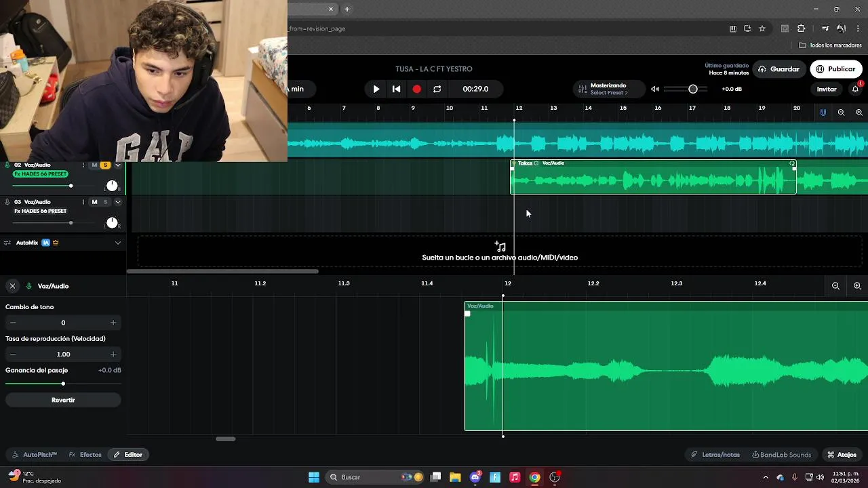Click the Publicar button
Screen dimensions: 868x488
[x=835, y=69]
